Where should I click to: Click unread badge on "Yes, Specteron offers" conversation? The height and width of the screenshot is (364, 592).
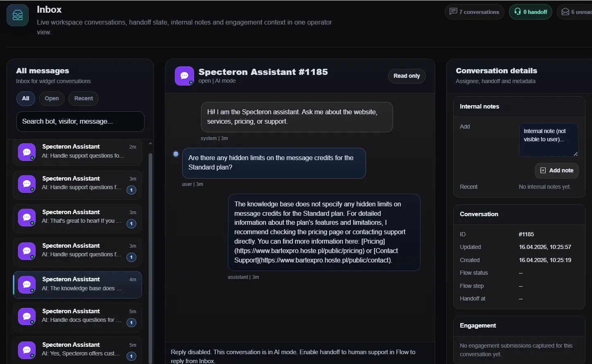click(x=131, y=356)
